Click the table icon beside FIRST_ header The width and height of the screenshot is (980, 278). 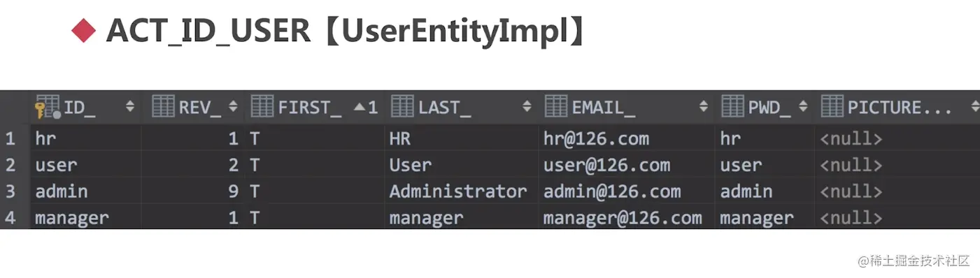(x=262, y=106)
